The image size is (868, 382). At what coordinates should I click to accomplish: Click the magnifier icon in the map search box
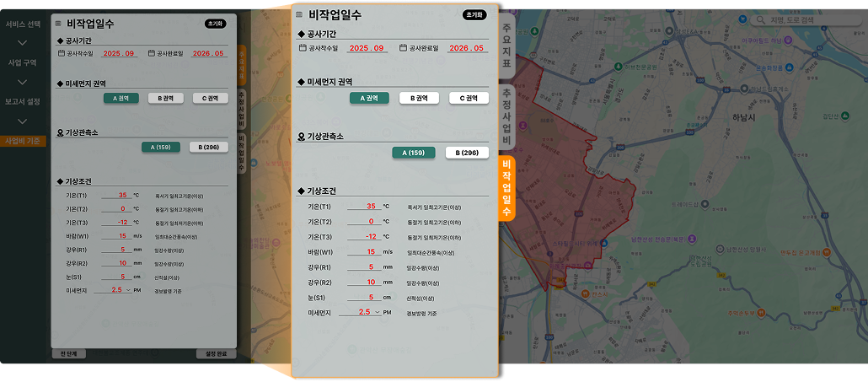coord(758,19)
